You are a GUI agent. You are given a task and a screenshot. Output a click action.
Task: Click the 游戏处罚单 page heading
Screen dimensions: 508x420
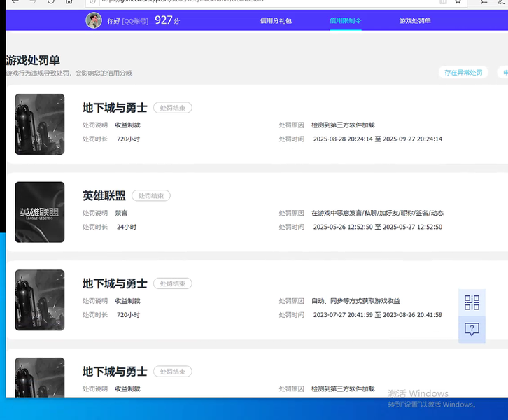point(33,60)
